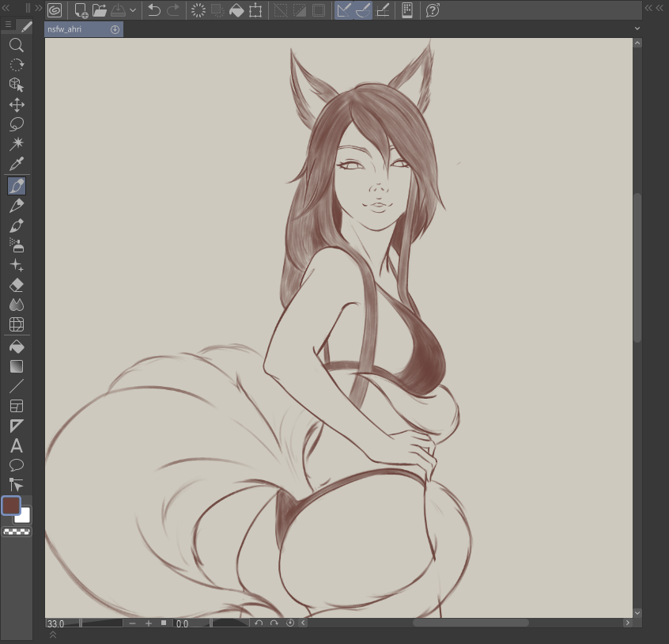Select the Rotate view tool
The width and height of the screenshot is (669, 644).
coord(17,65)
